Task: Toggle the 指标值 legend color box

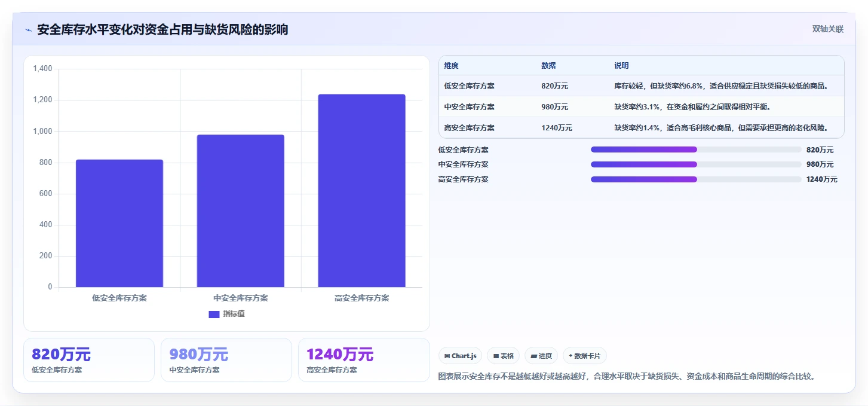Action: click(x=214, y=315)
